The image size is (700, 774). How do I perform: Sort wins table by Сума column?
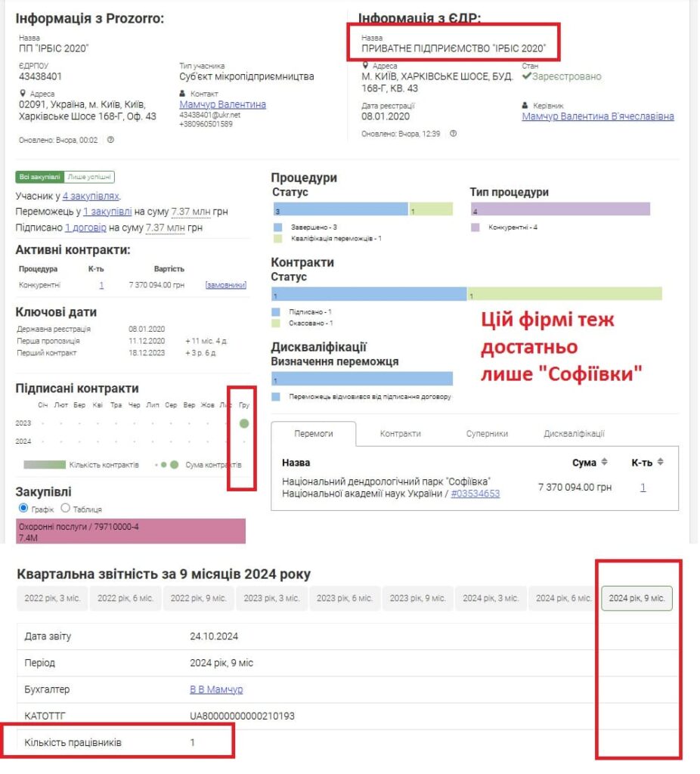click(x=605, y=462)
